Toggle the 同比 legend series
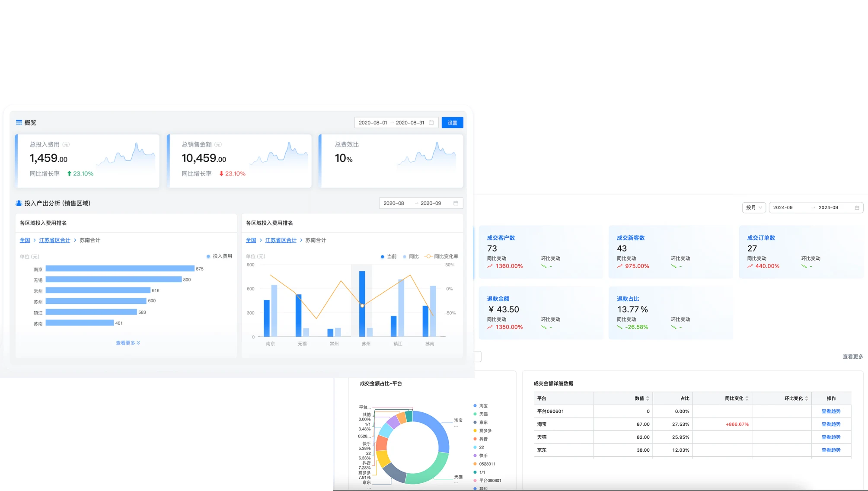This screenshot has height=491, width=868. click(411, 256)
